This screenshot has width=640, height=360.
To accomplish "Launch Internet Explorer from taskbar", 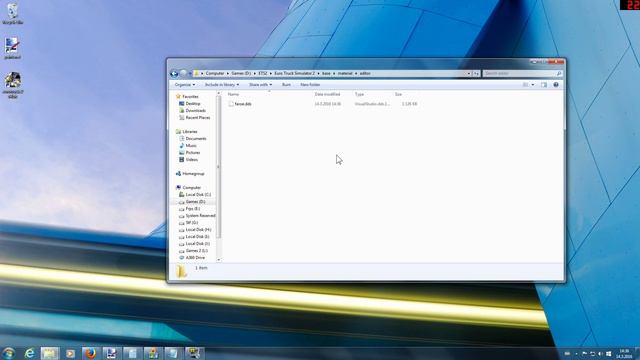I will 29,353.
